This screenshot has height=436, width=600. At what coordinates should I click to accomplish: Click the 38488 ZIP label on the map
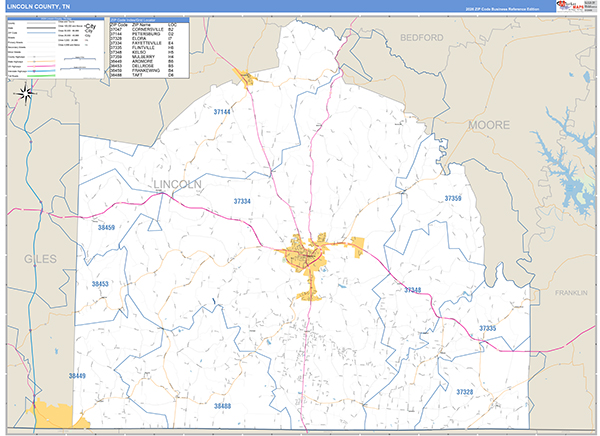[221, 405]
